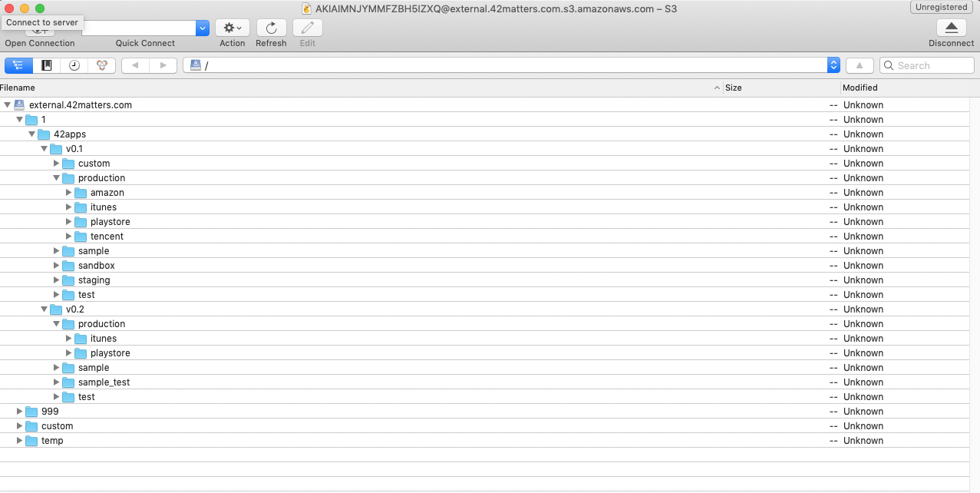This screenshot has height=493, width=980.
Task: Show the Bonjour view
Action: coord(102,65)
